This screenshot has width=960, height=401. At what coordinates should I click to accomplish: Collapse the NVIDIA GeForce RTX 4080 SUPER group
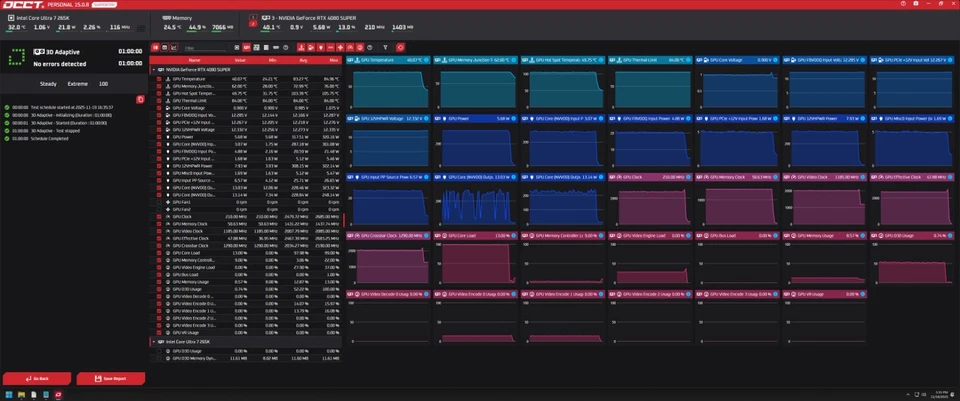[x=153, y=69]
